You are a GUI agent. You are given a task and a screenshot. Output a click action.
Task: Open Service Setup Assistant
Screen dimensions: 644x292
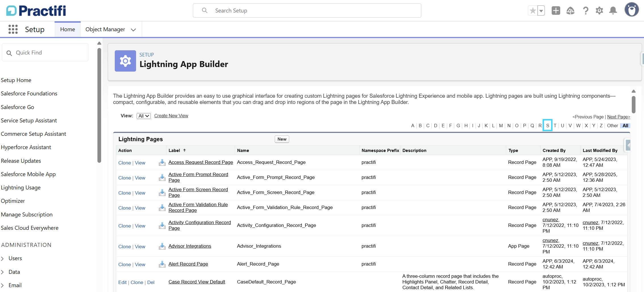29,120
